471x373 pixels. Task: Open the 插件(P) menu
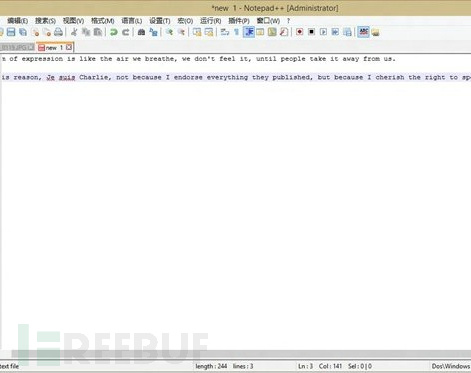239,21
